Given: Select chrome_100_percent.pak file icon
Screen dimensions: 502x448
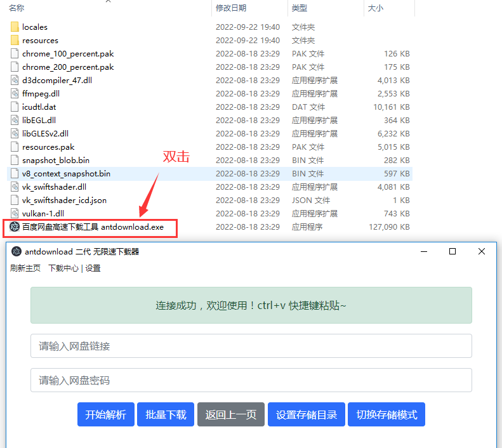Looking at the screenshot, I should 15,53.
